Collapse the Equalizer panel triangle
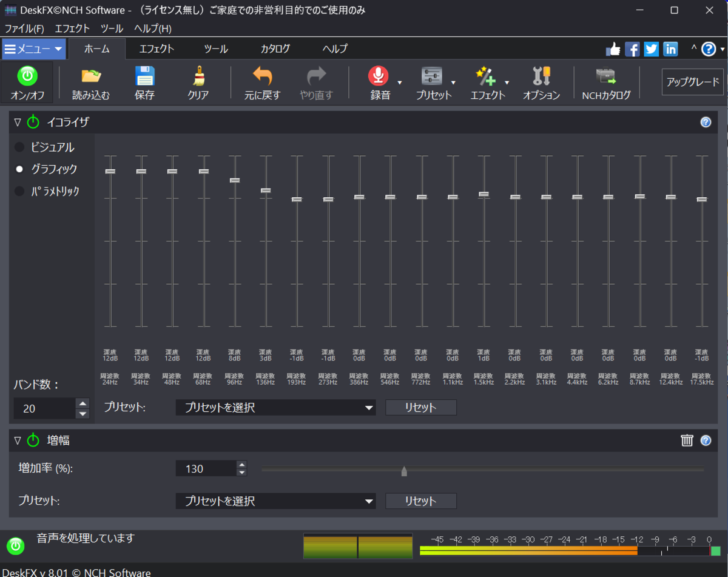Viewport: 728px width, 577px height. point(17,122)
